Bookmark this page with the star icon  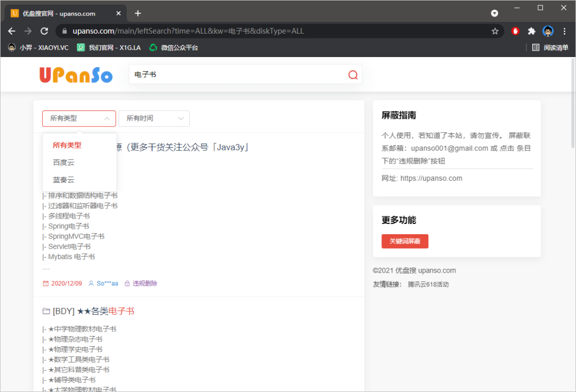click(x=495, y=31)
